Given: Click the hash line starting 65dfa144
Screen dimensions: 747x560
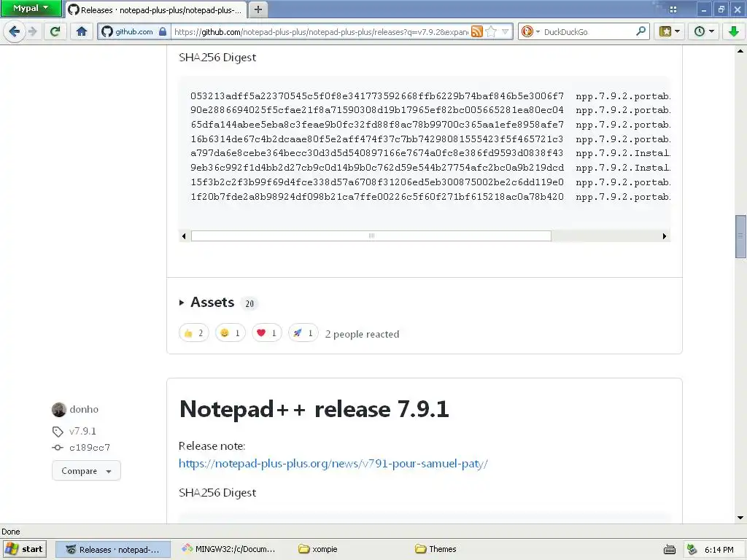Looking at the screenshot, I should tap(377, 125).
